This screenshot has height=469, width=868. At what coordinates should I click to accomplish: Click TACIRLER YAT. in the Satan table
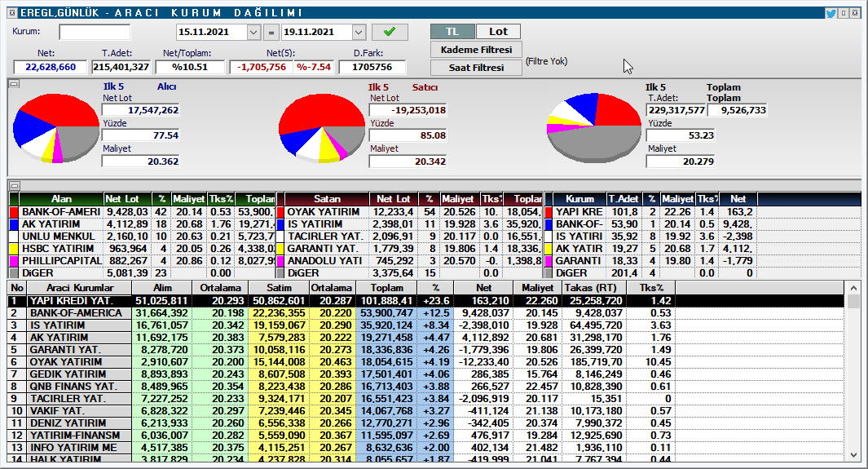click(325, 237)
